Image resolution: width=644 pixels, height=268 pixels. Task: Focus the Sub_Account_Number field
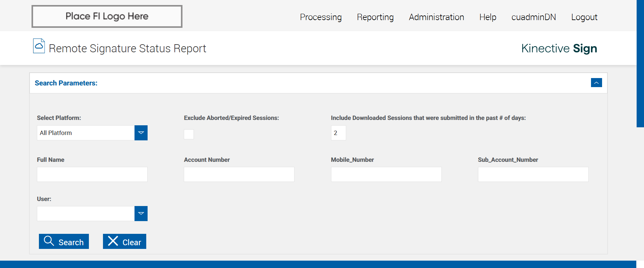tap(533, 175)
